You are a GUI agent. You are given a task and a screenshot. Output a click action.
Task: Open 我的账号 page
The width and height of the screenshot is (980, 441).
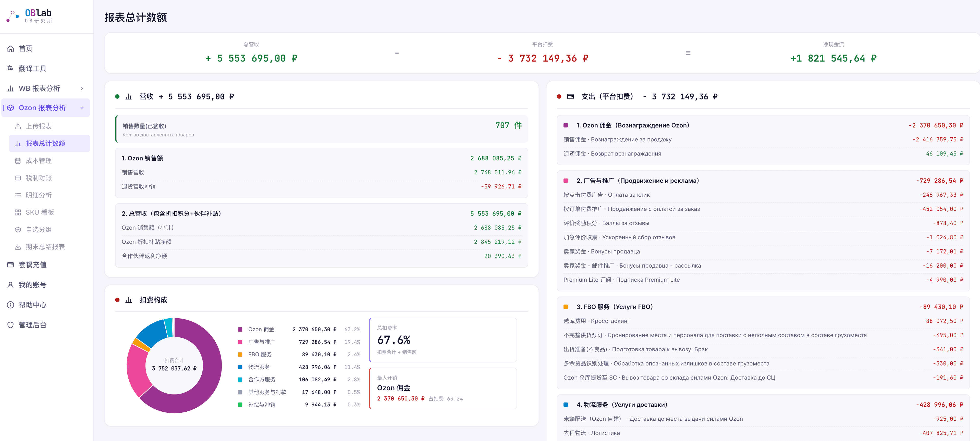coord(46,285)
